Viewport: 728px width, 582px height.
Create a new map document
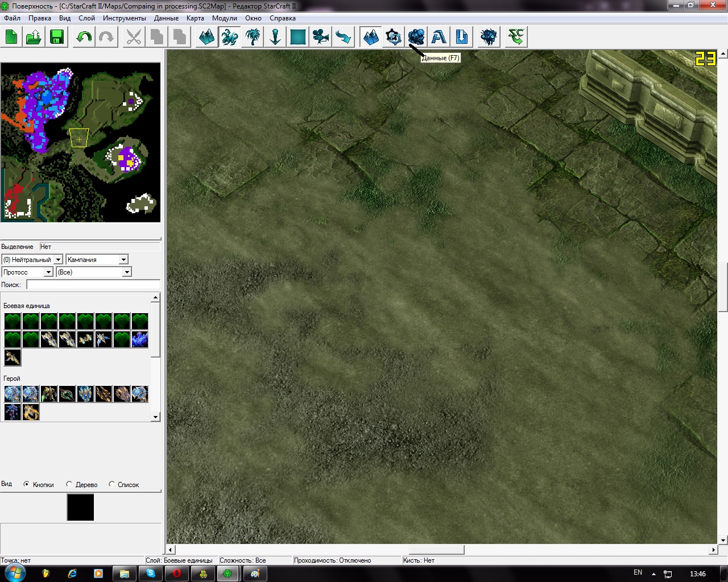(11, 37)
